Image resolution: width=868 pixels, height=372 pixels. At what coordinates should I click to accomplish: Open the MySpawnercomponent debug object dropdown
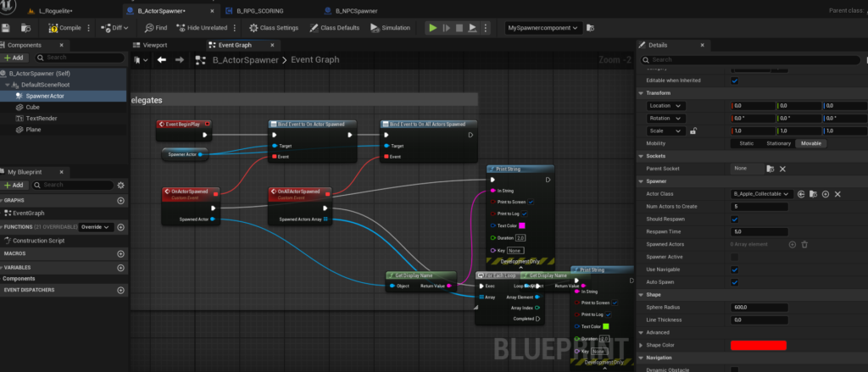pyautogui.click(x=542, y=28)
